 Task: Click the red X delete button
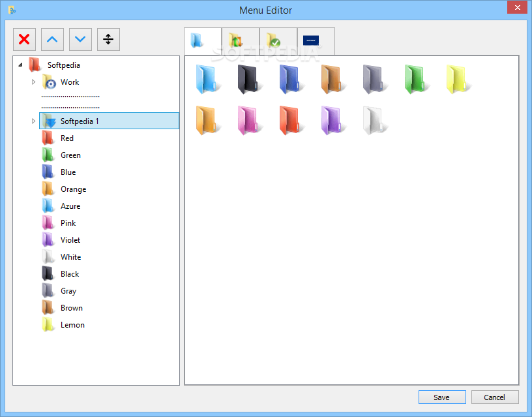pyautogui.click(x=24, y=39)
